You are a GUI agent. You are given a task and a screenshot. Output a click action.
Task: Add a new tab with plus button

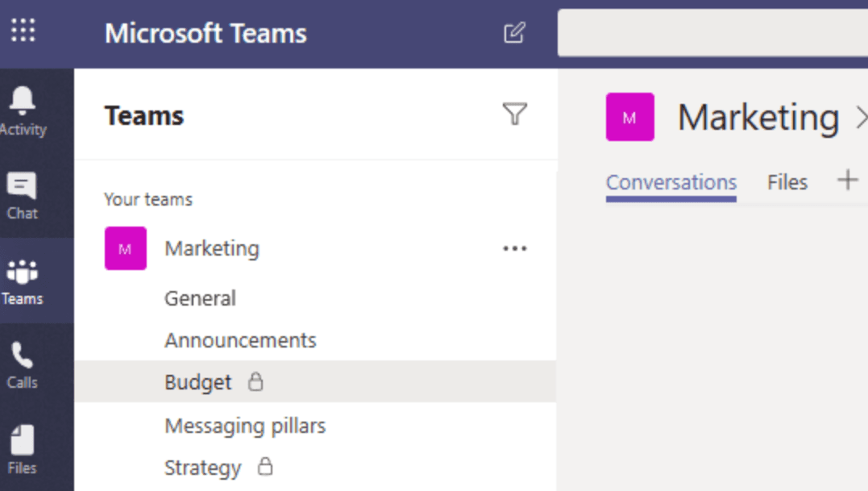[x=847, y=180]
